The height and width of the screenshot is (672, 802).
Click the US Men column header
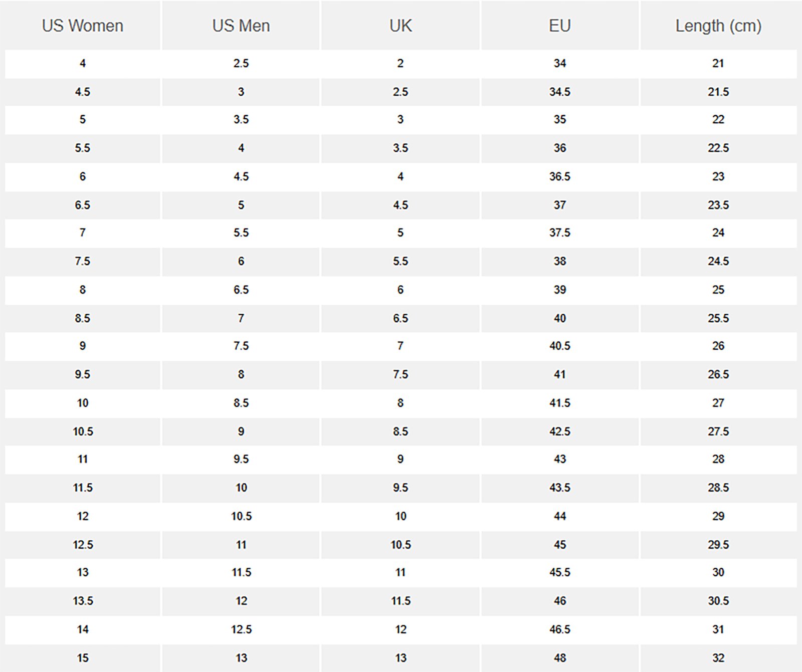(x=241, y=26)
